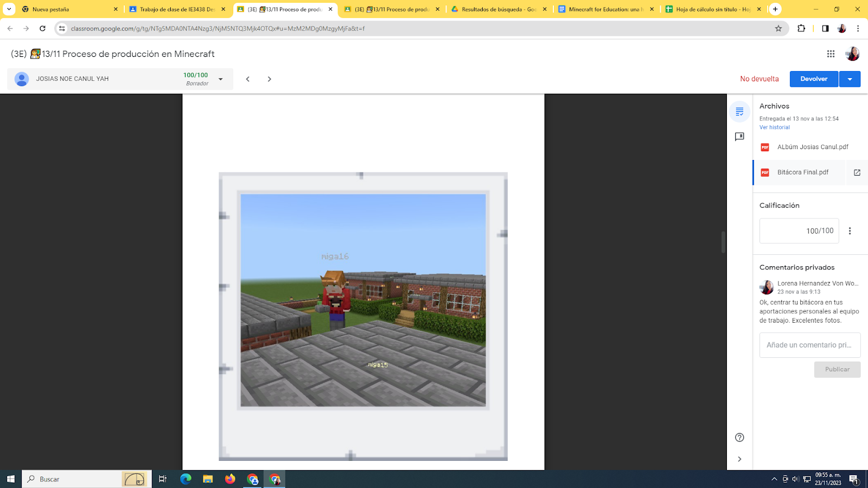Click the Buscar taskbar search box
Screen dimensions: 868x488
pyautogui.click(x=87, y=479)
